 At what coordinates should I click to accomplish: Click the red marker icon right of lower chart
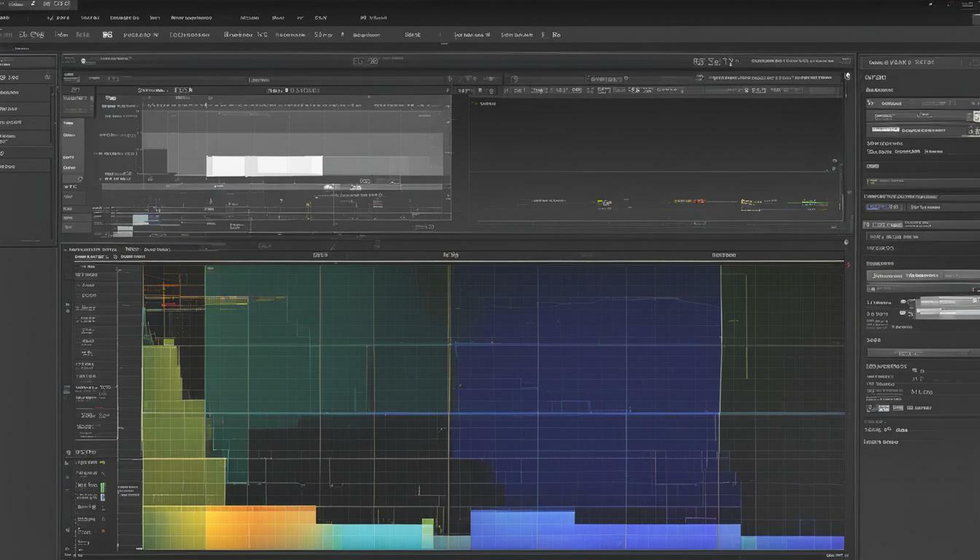coord(848,265)
